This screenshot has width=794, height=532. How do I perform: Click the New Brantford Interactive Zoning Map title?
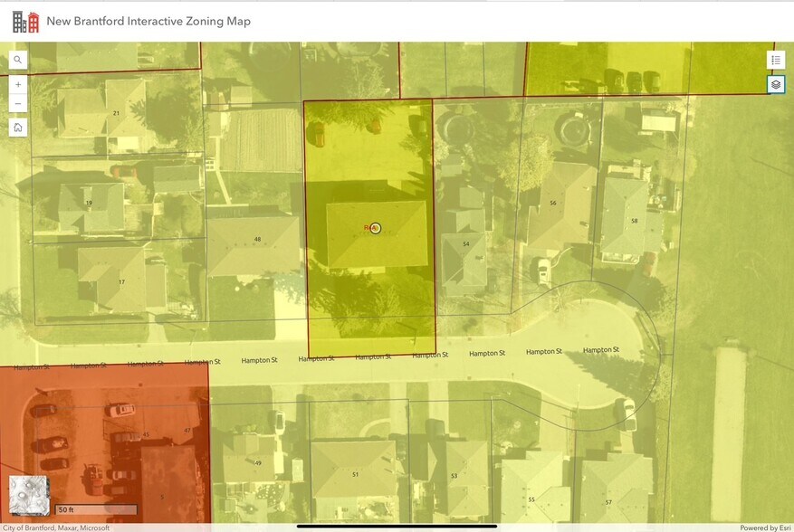coord(148,21)
